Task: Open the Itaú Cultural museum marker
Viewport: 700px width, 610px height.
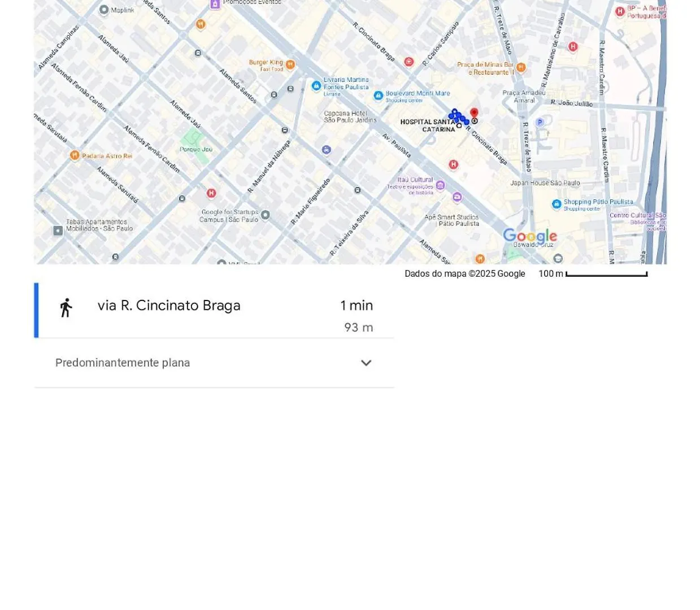Action: click(x=440, y=185)
